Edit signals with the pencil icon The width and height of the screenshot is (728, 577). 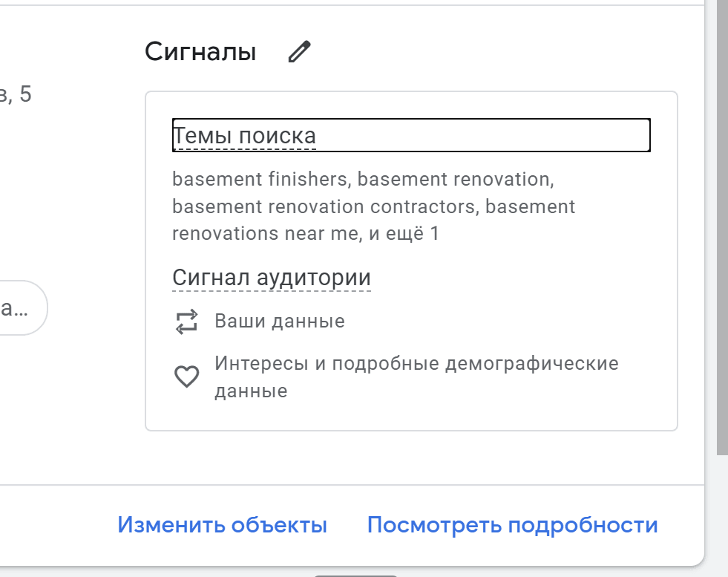[x=300, y=51]
